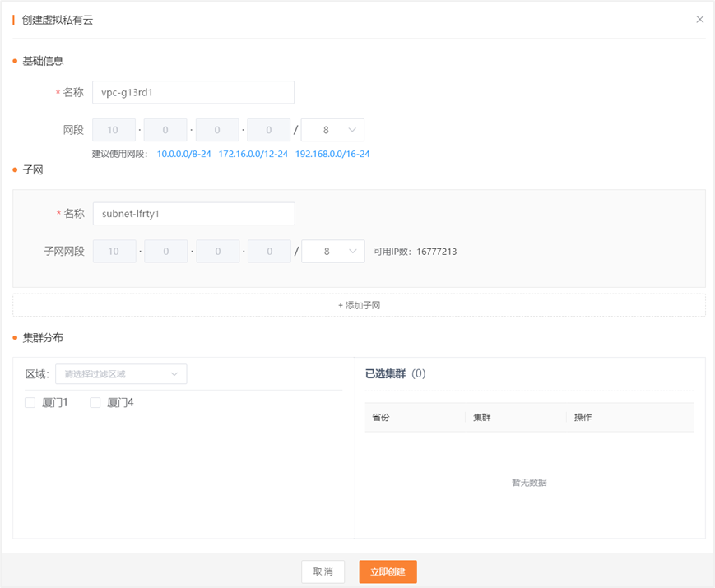Open the 网段 mask length dropdown

pyautogui.click(x=333, y=130)
